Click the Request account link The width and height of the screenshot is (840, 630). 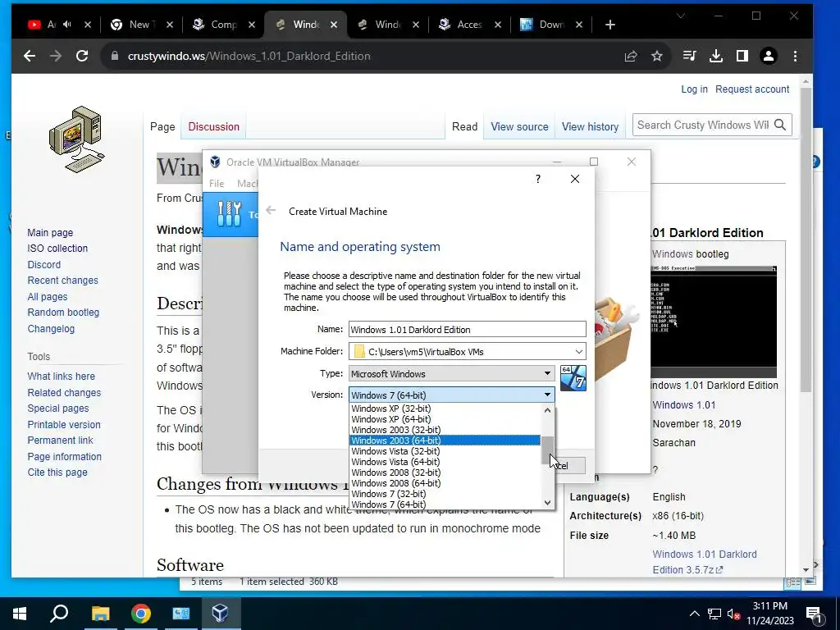[x=752, y=89]
